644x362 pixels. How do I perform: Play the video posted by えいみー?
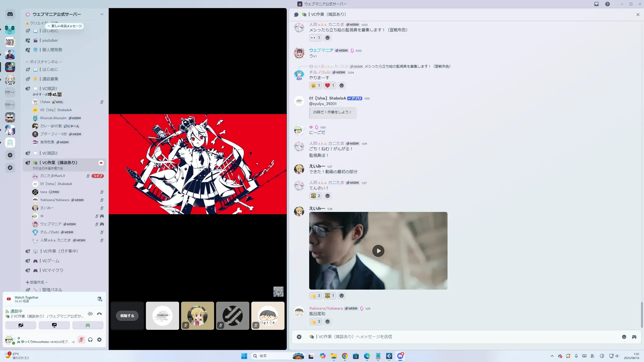tap(378, 251)
